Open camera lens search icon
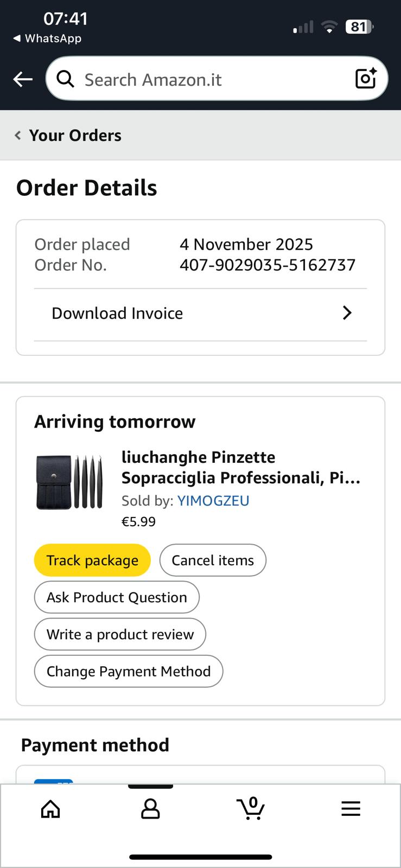The image size is (401, 868). coord(366,79)
